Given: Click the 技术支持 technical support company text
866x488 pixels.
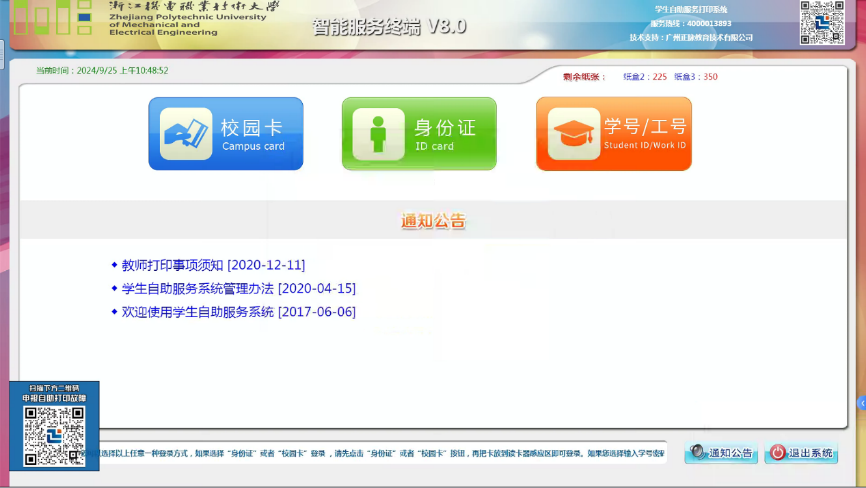Looking at the screenshot, I should click(x=691, y=37).
